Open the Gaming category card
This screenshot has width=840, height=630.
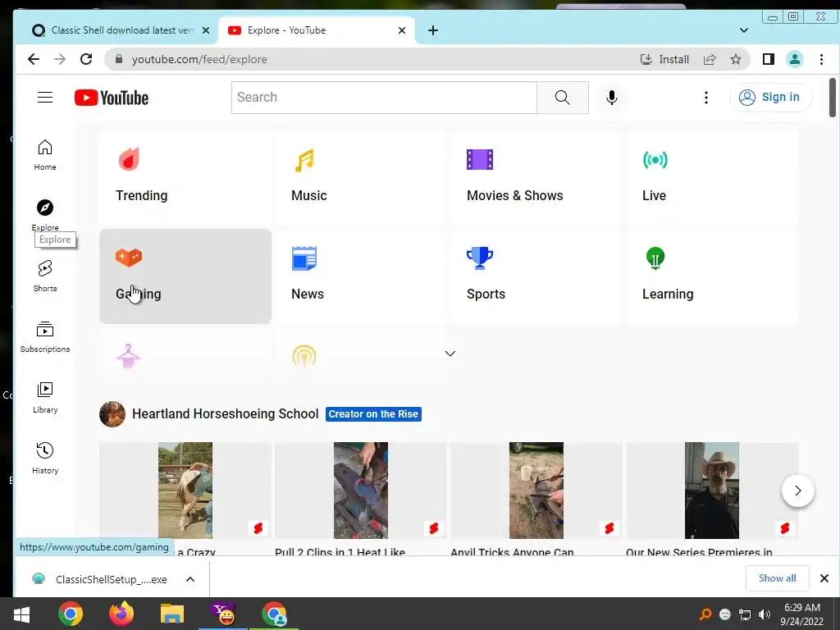[x=185, y=276]
